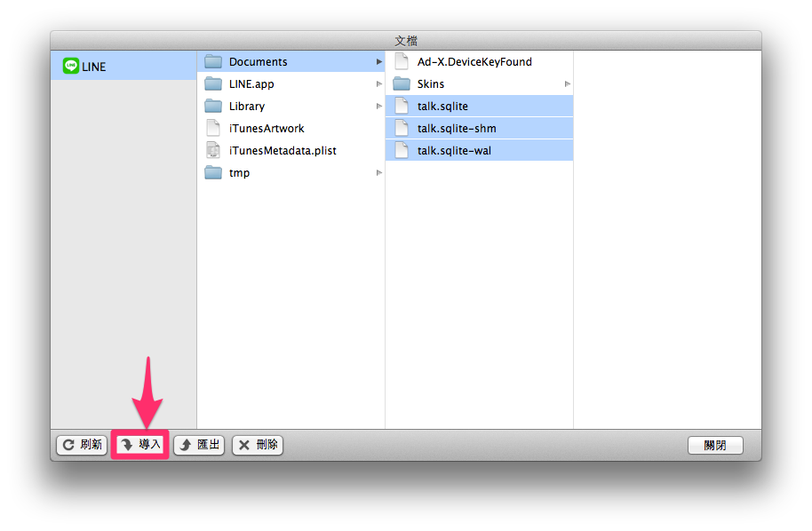Select the iTunesArtwork file name
The image size is (812, 531).
click(x=267, y=129)
